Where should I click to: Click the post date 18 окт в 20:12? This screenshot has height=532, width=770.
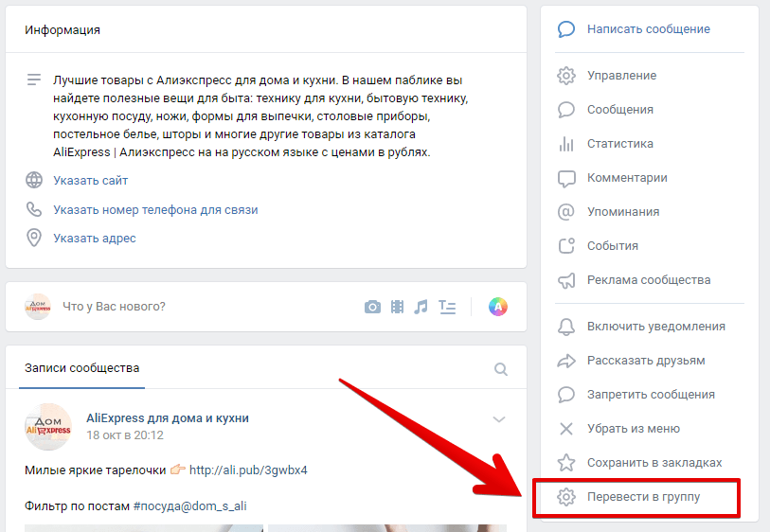point(125,435)
